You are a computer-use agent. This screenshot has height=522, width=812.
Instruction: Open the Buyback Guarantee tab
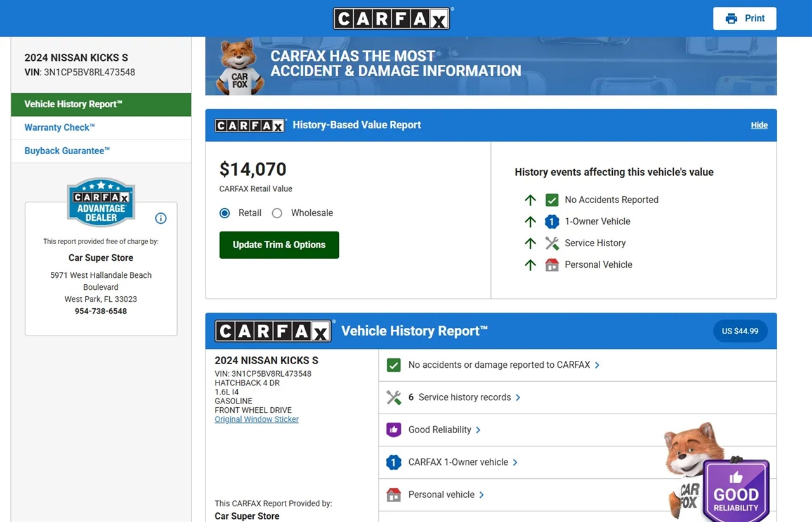coord(67,151)
